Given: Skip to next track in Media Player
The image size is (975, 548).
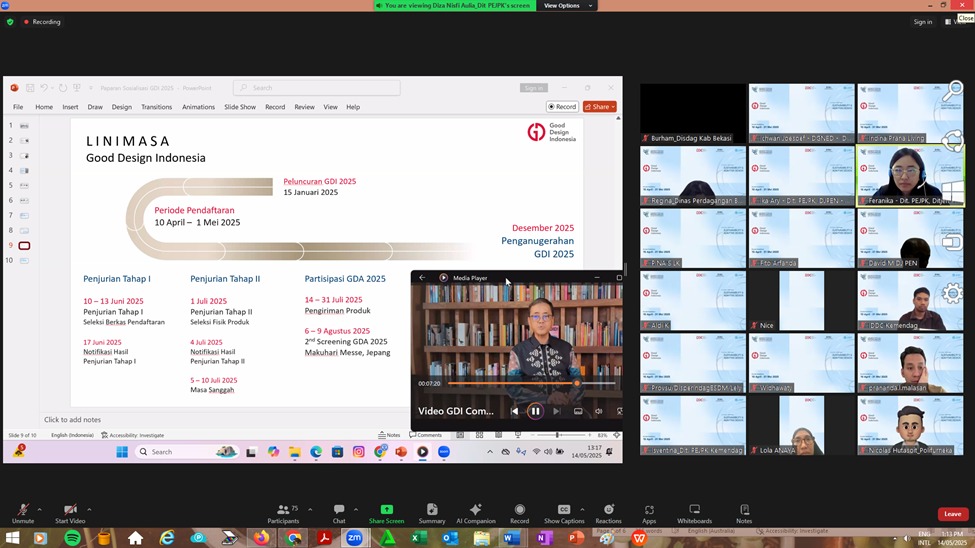Looking at the screenshot, I should [557, 411].
